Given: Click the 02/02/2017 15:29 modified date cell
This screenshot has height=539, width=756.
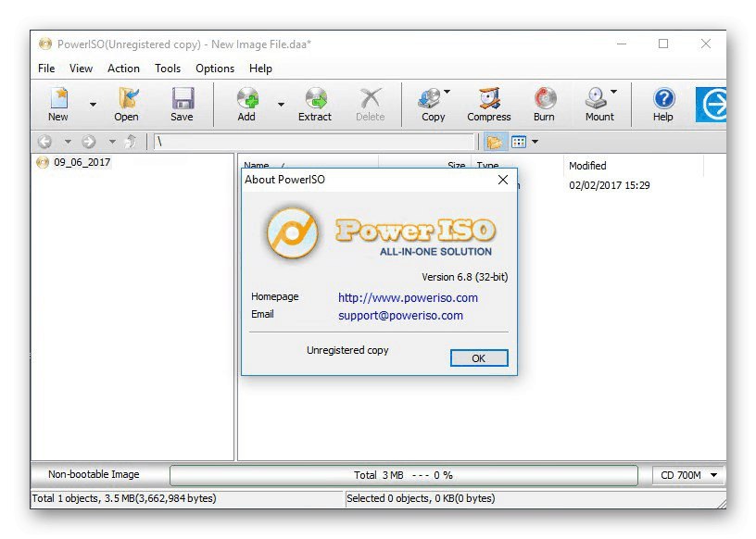Looking at the screenshot, I should pos(610,185).
